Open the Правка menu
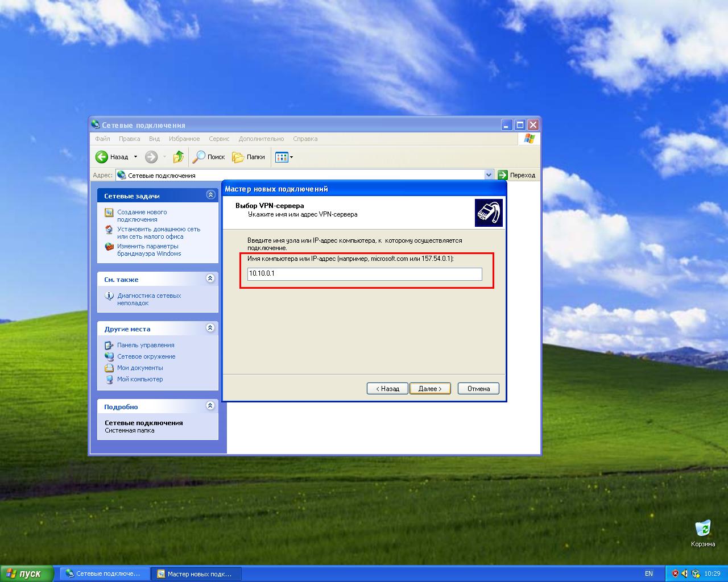Screen dimensions: 728x582 (129, 139)
